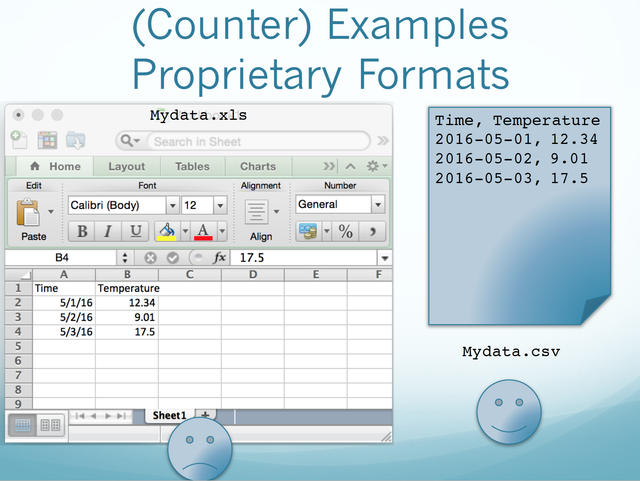Viewport: 640px width, 481px height.
Task: Apply comma style
Action: [x=372, y=232]
